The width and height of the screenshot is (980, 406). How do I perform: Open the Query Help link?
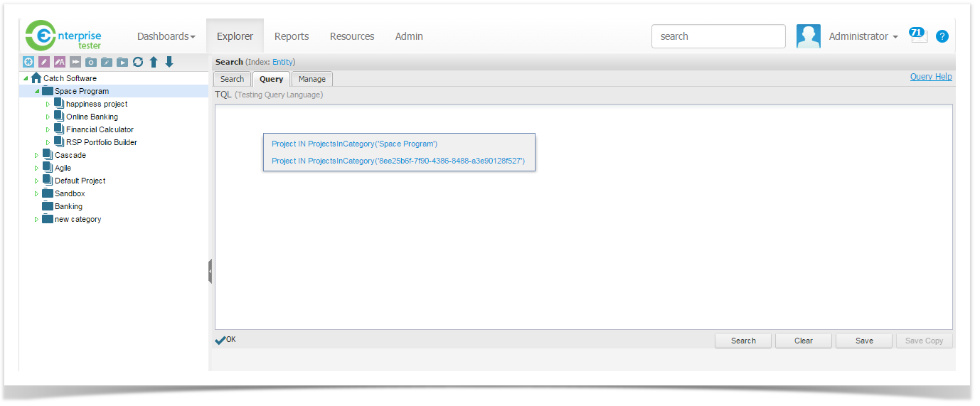[930, 77]
